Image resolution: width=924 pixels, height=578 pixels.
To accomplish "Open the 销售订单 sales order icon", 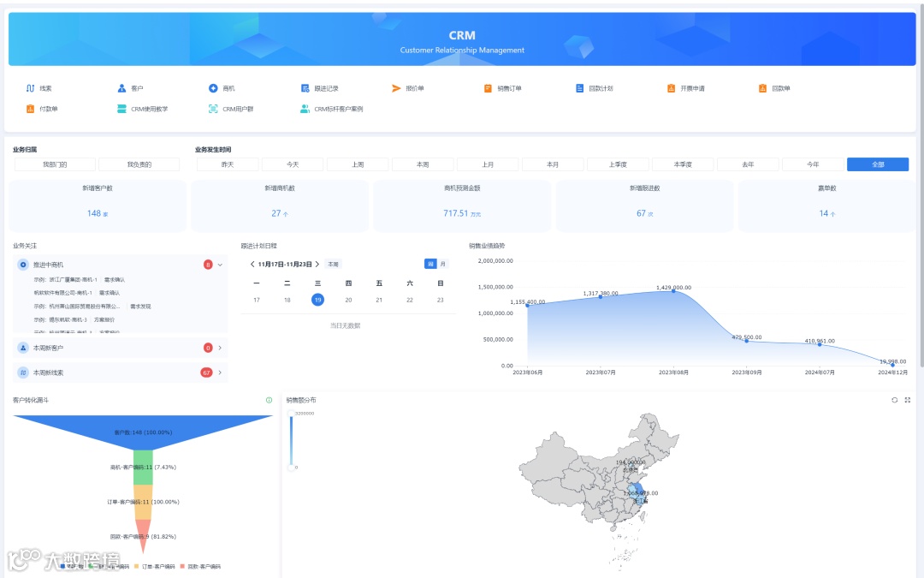I will click(488, 88).
